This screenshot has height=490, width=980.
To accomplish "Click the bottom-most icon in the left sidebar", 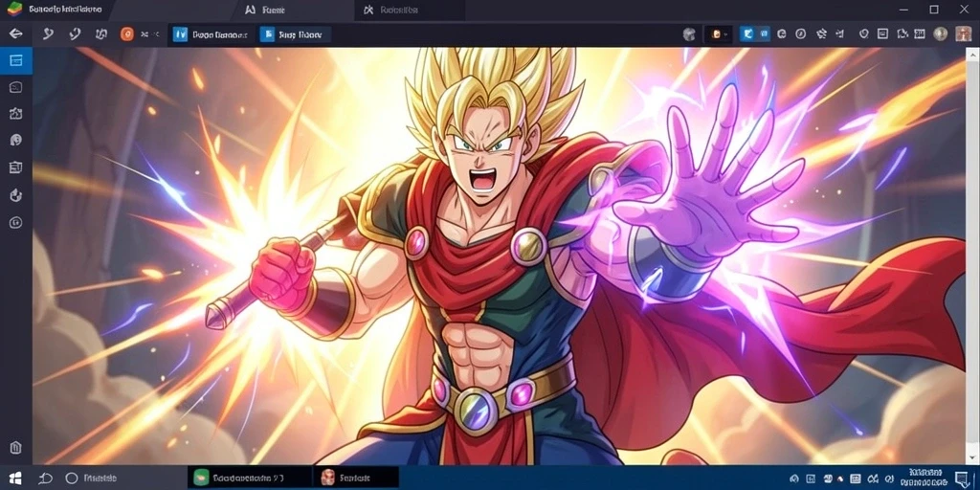I will coord(16,448).
